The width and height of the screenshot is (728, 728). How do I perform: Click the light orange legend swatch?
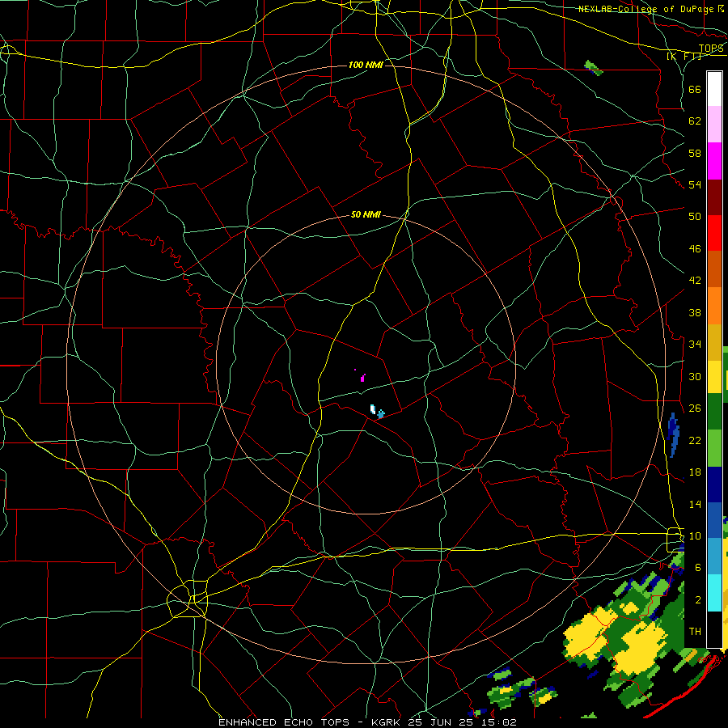tap(714, 306)
